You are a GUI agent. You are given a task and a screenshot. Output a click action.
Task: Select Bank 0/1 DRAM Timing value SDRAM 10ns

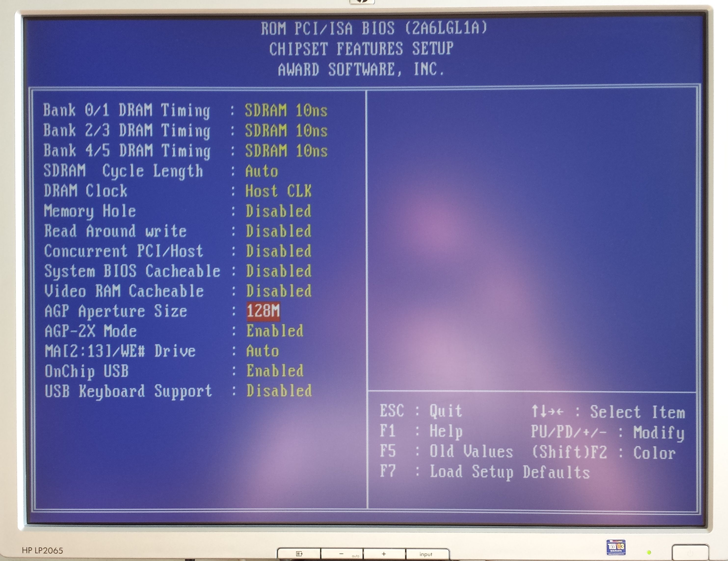[286, 110]
